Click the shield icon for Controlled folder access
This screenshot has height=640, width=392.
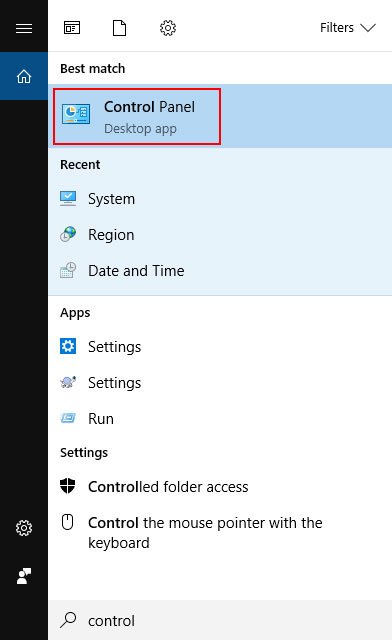click(67, 486)
